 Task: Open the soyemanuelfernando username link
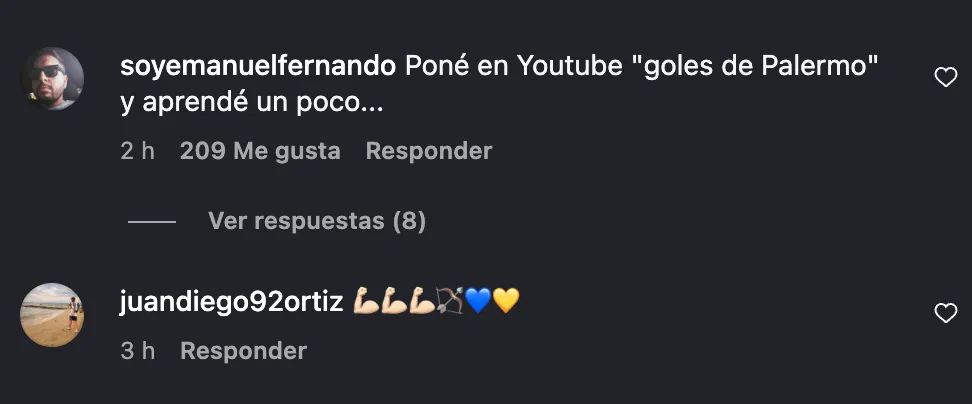click(258, 66)
